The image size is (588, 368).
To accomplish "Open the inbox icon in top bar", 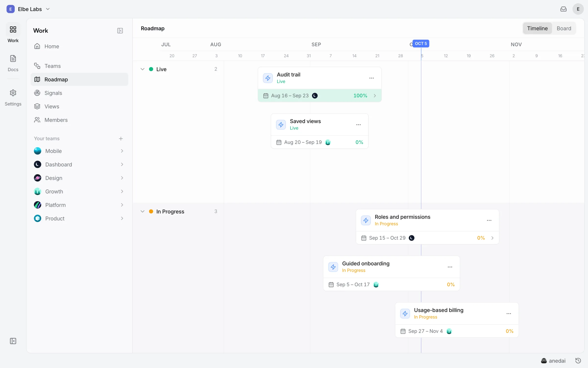I will [563, 9].
